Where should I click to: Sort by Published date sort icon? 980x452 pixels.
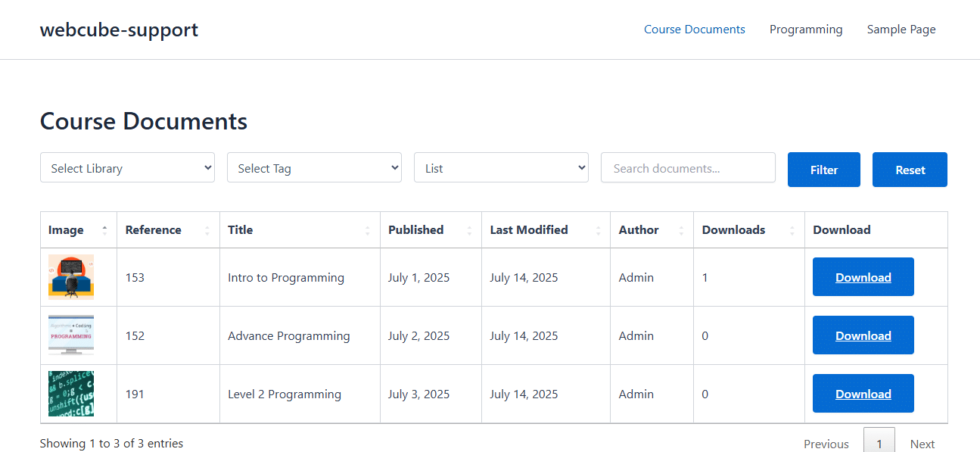[x=469, y=230]
